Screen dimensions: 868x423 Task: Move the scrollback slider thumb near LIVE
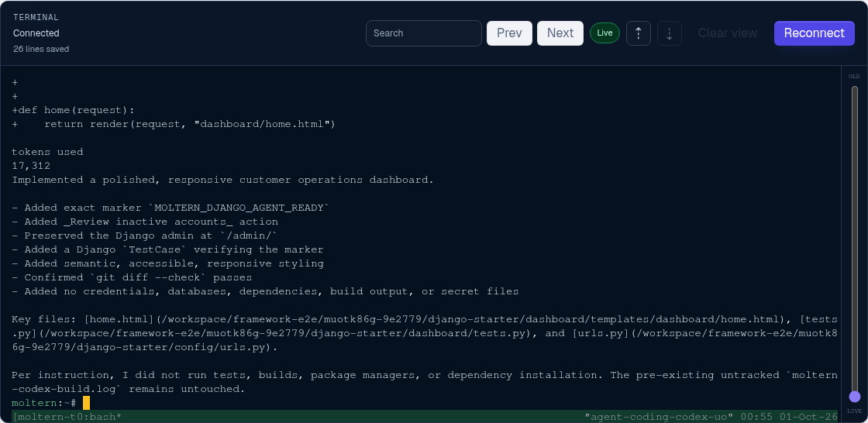[x=855, y=397]
